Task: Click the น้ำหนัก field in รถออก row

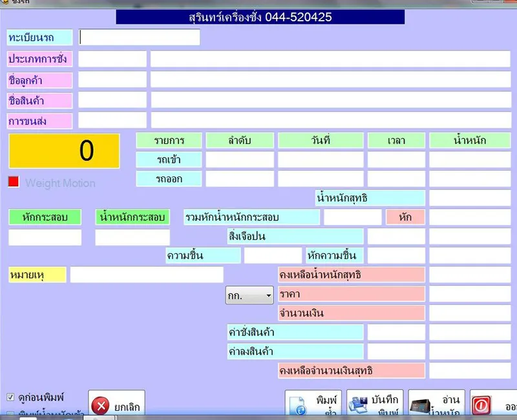Action: click(470, 179)
